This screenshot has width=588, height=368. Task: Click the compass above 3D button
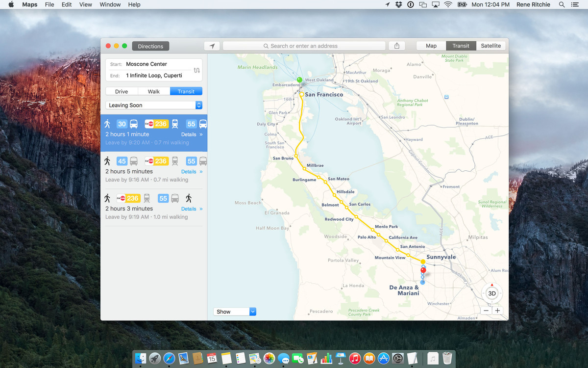click(492, 285)
